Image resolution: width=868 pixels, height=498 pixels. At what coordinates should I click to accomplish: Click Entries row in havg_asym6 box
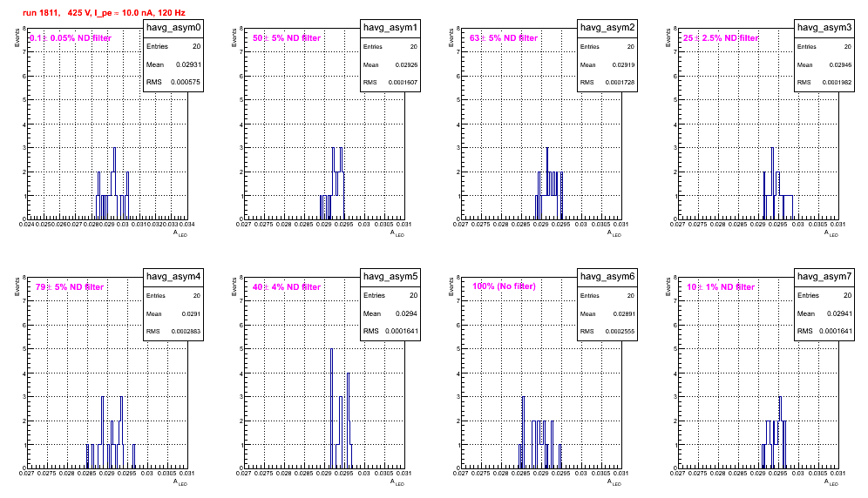607,296
